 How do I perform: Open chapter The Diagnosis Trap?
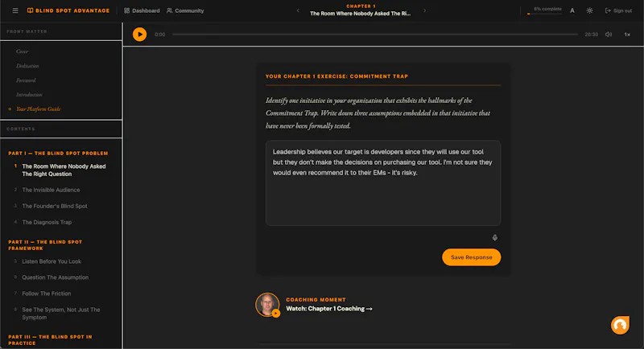[47, 222]
